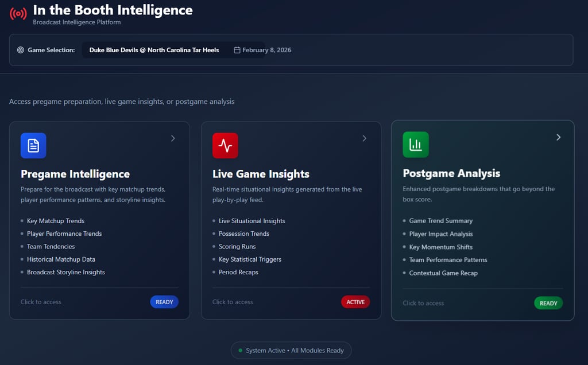Click the Pregame Intelligence card title
The height and width of the screenshot is (365, 588).
coord(75,174)
